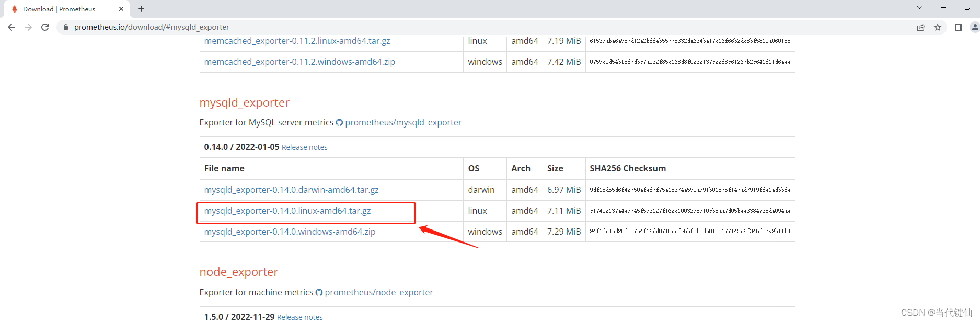This screenshot has height=322, width=980.
Task: Click the 6.97 MiB size cell
Action: pyautogui.click(x=564, y=190)
